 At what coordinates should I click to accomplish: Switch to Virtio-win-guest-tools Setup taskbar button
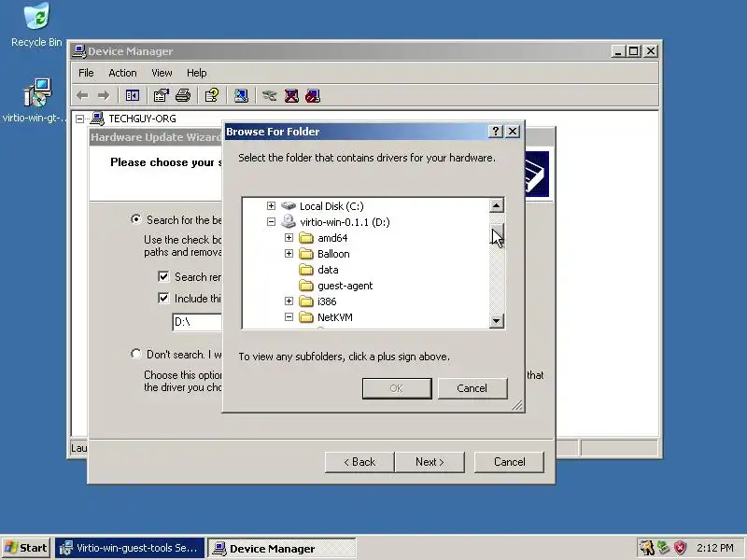(130, 548)
